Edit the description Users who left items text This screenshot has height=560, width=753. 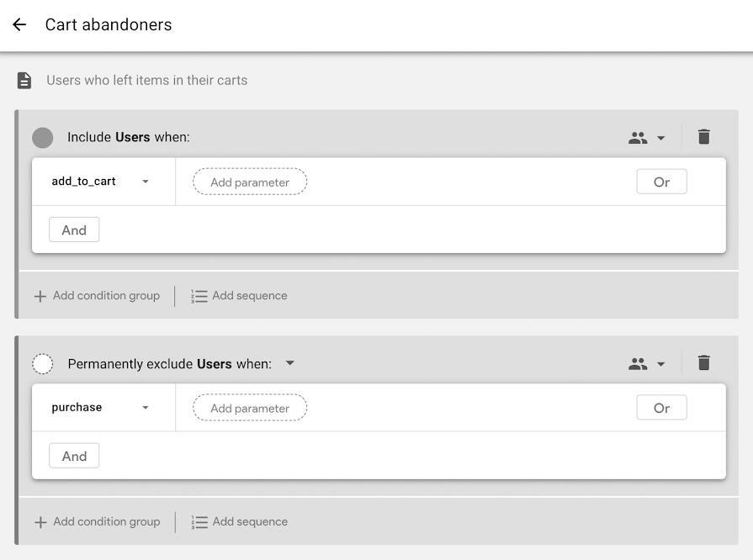[147, 80]
